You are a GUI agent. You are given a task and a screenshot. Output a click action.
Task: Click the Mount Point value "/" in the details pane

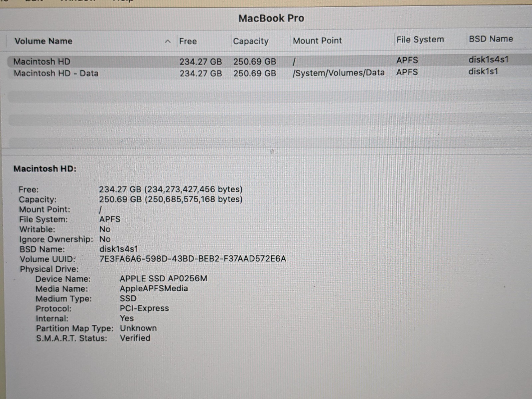[100, 209]
